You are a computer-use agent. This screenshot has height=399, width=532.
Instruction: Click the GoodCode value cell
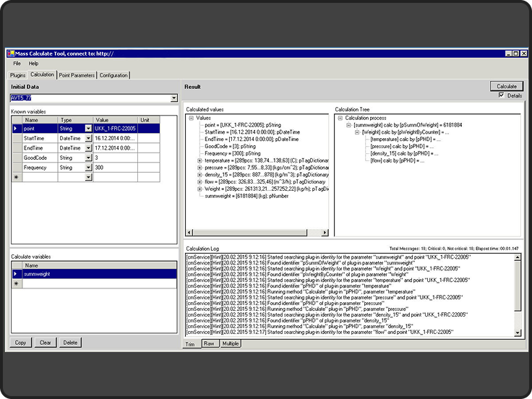pyautogui.click(x=114, y=158)
